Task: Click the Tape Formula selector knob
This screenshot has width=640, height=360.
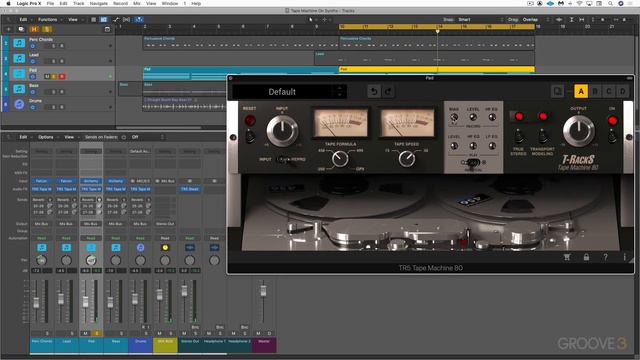Action: pos(340,159)
